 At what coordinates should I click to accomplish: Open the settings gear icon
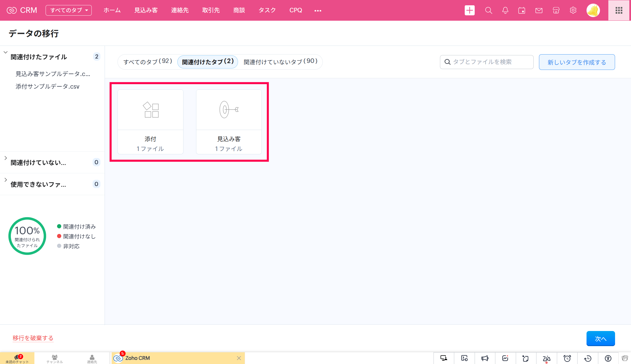tap(573, 10)
